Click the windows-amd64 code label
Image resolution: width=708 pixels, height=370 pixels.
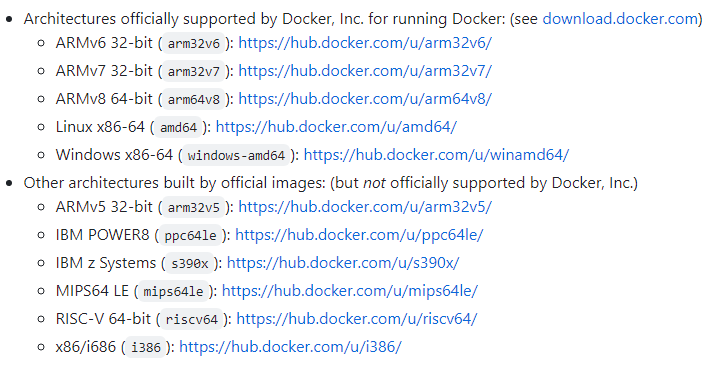click(236, 155)
